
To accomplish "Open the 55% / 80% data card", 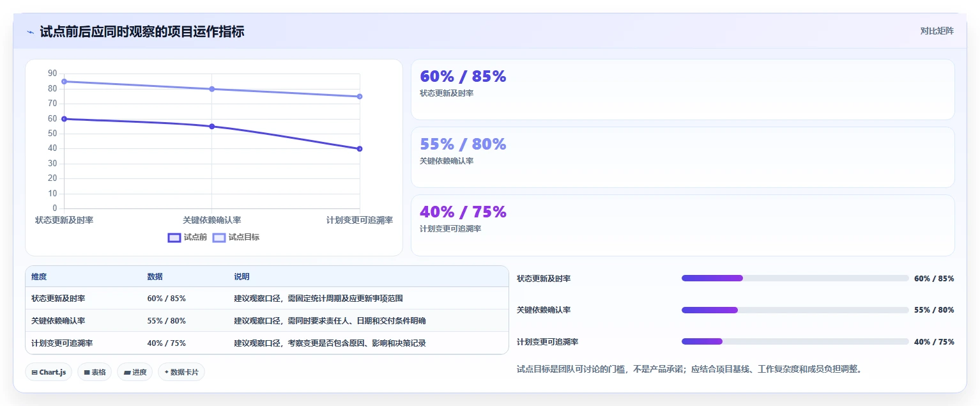I will point(682,157).
